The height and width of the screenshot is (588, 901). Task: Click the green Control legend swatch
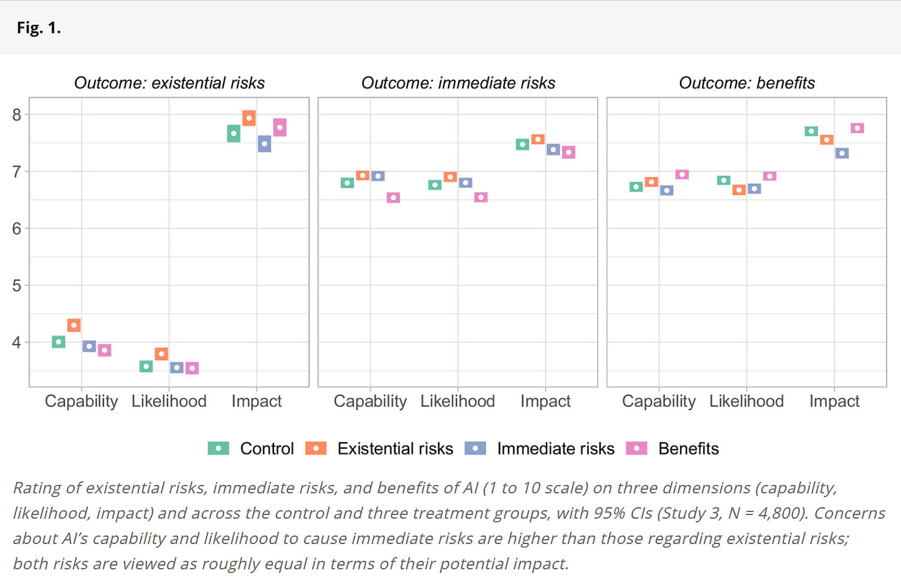pyautogui.click(x=218, y=448)
